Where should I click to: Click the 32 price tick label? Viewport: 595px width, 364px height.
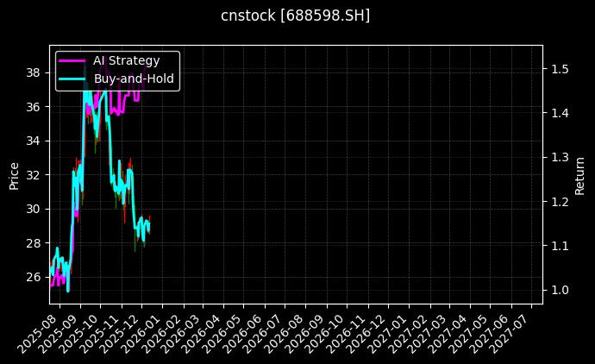coord(34,175)
